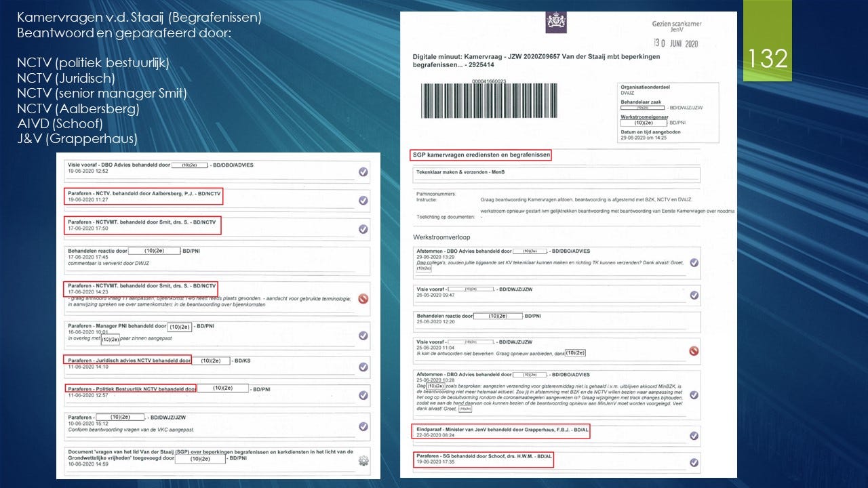
Task: Click the 'Gezien scankamer JenV' stamp text
Action: click(677, 26)
